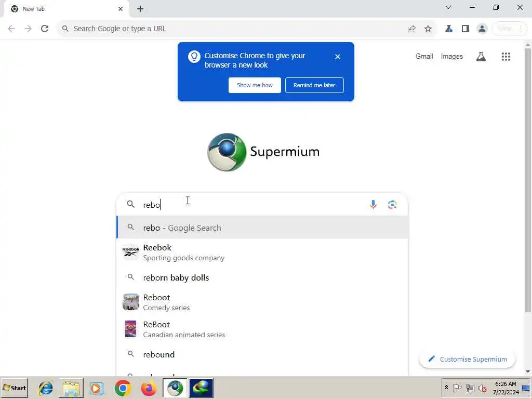Open the Google apps grid icon
The width and height of the screenshot is (532, 399).
[x=506, y=57]
